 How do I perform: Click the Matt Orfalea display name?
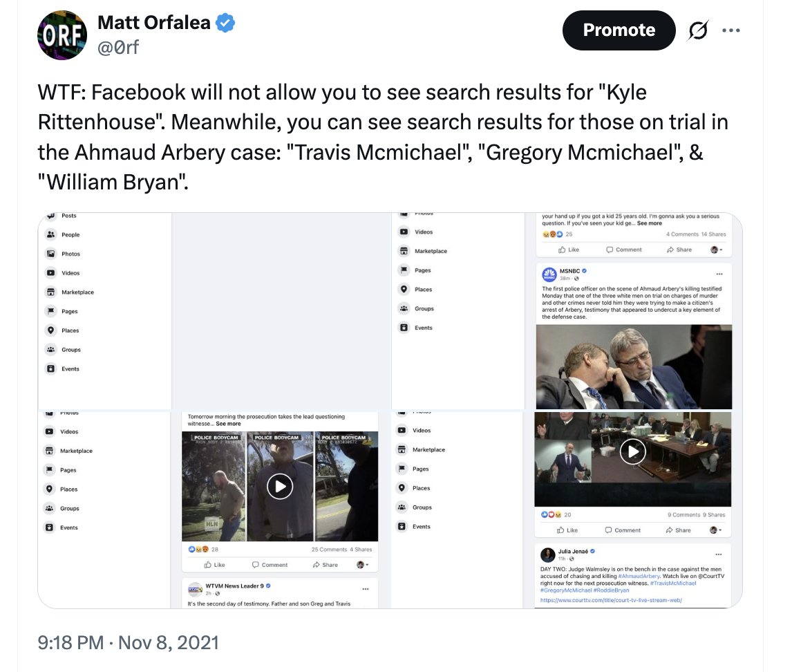click(x=154, y=23)
